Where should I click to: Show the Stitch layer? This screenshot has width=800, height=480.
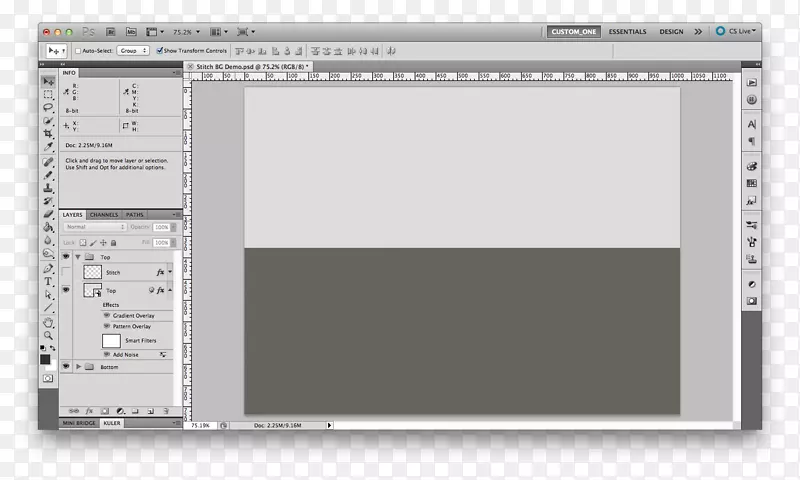(66, 272)
